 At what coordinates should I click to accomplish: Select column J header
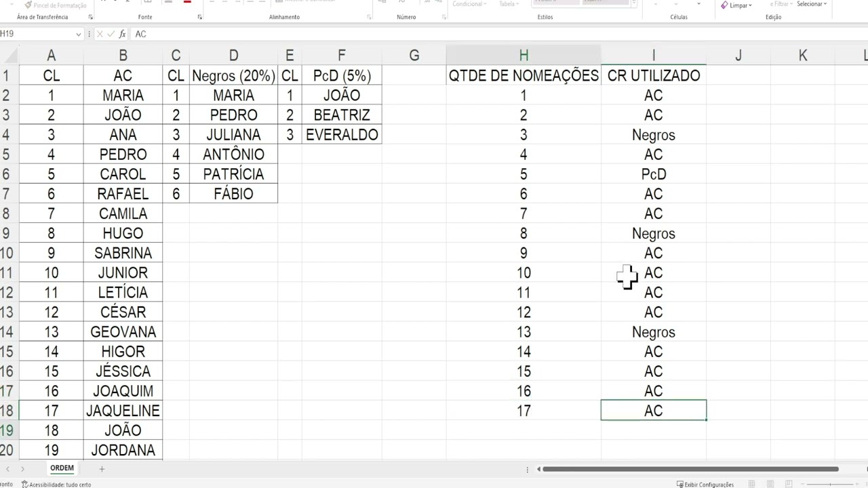point(738,56)
